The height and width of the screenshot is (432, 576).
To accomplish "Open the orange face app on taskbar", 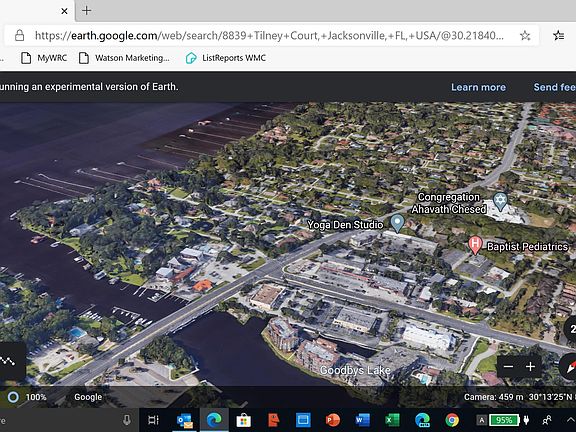I will pos(273,420).
